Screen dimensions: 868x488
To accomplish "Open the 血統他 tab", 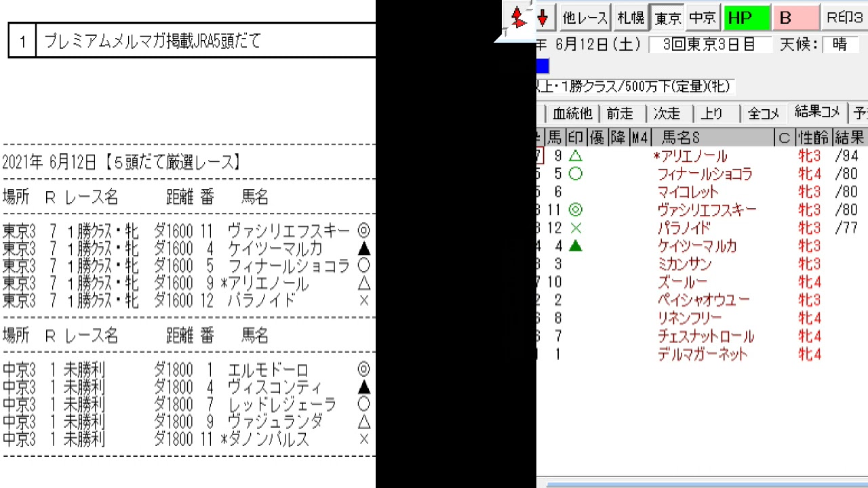I will (572, 114).
